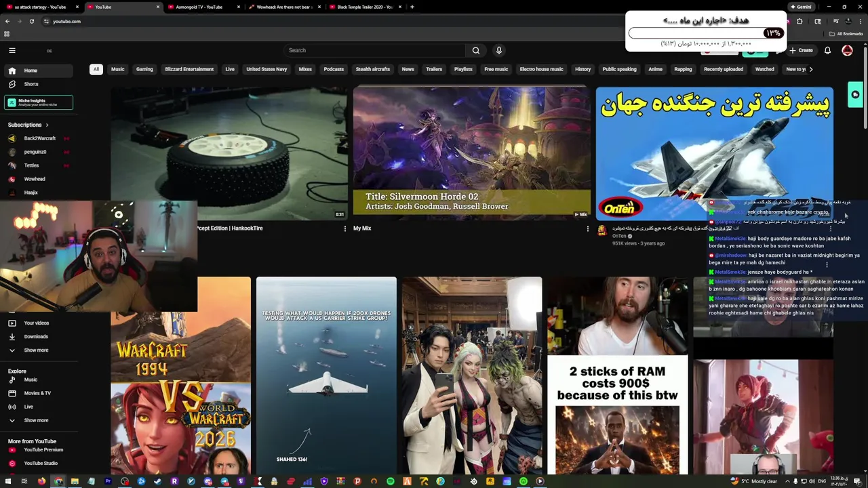Open YouTube Studio
The width and height of the screenshot is (868, 488).
(x=39, y=463)
